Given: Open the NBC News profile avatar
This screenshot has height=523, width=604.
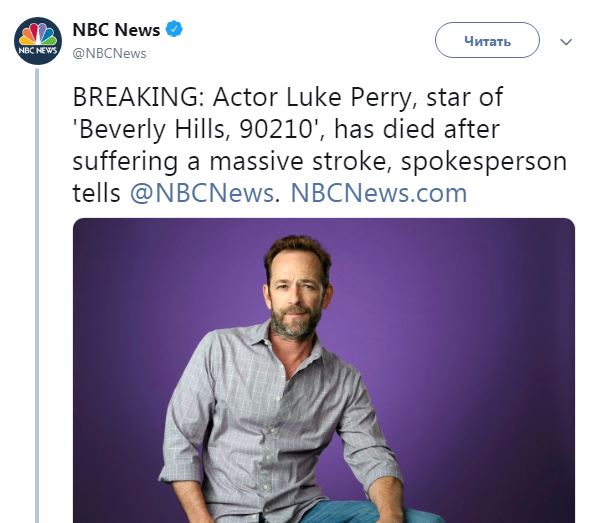Looking at the screenshot, I should click(x=38, y=41).
